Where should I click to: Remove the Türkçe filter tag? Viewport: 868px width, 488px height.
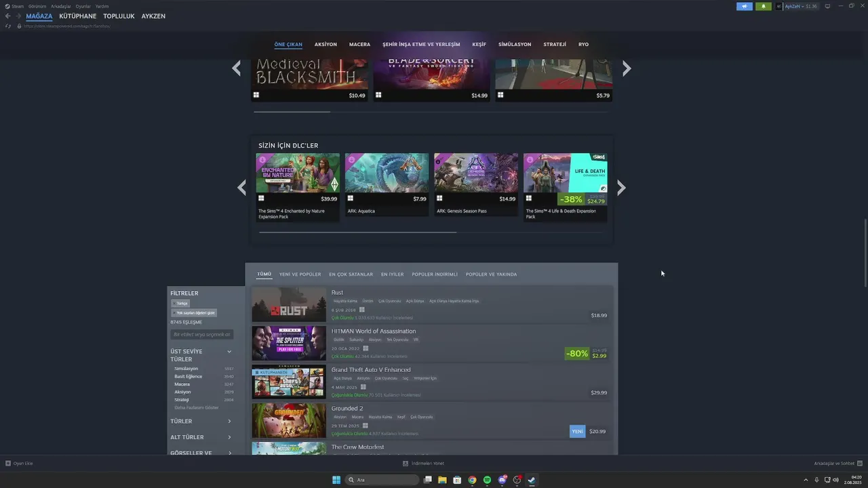click(180, 304)
